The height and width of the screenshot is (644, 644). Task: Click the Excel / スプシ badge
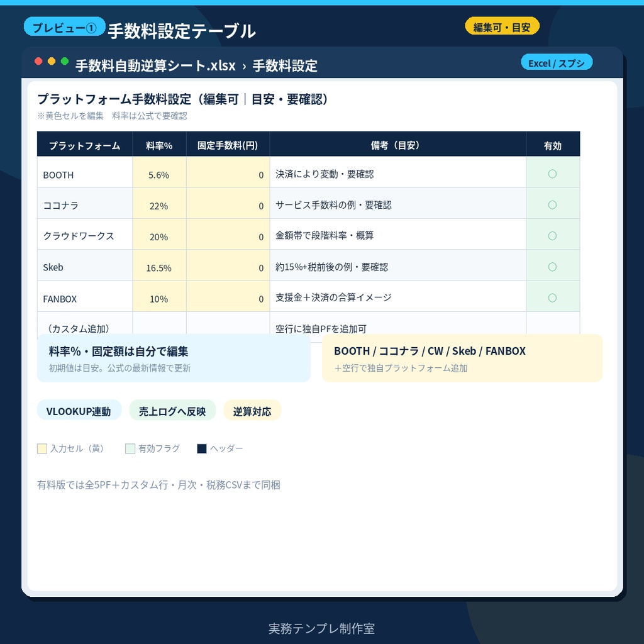coord(557,63)
